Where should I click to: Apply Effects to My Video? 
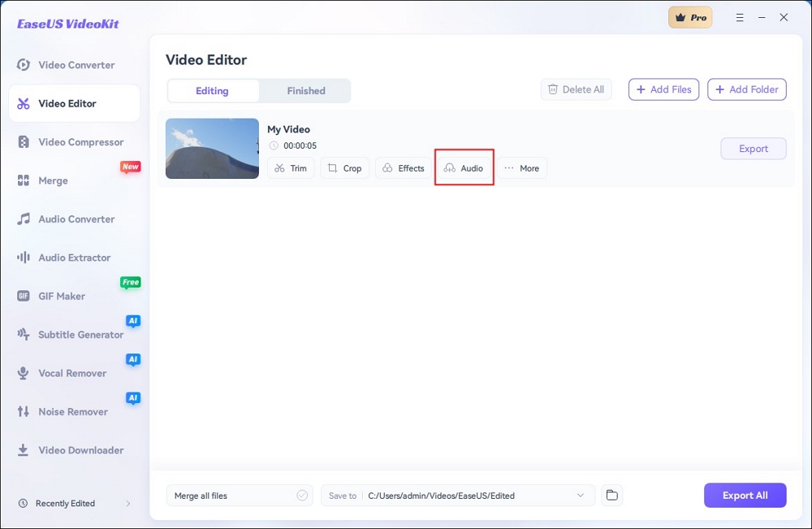point(403,168)
